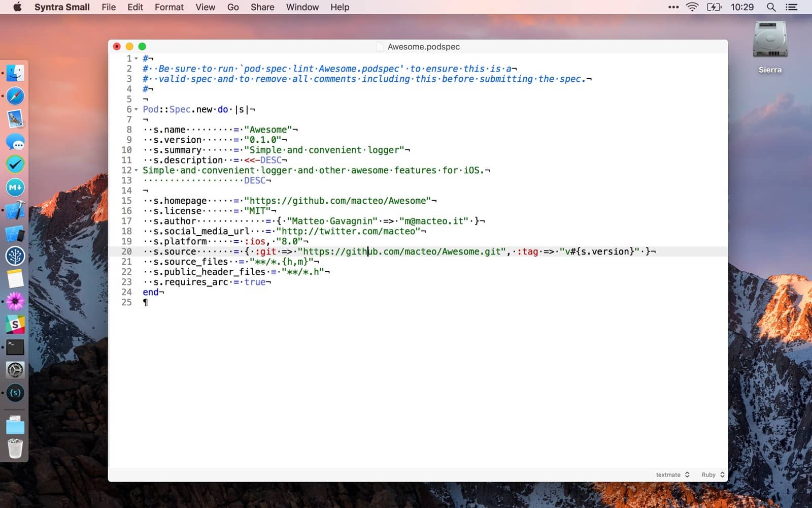Viewport: 812px width, 508px height.
Task: Open Finder from the dock
Action: tap(15, 73)
